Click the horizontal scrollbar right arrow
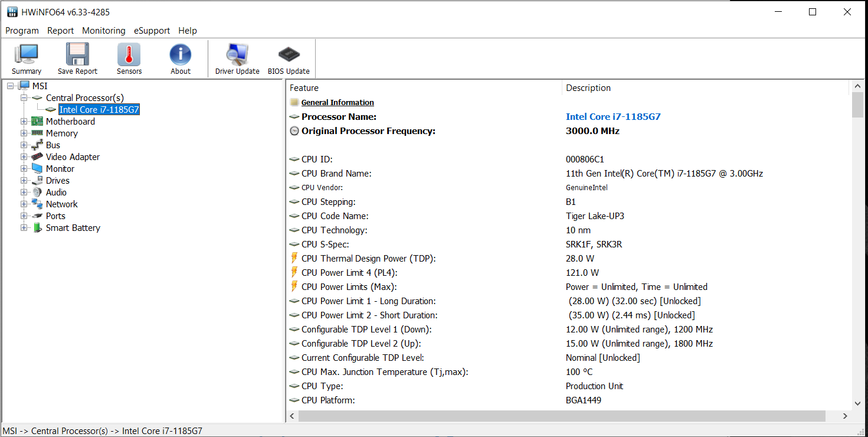 (846, 416)
